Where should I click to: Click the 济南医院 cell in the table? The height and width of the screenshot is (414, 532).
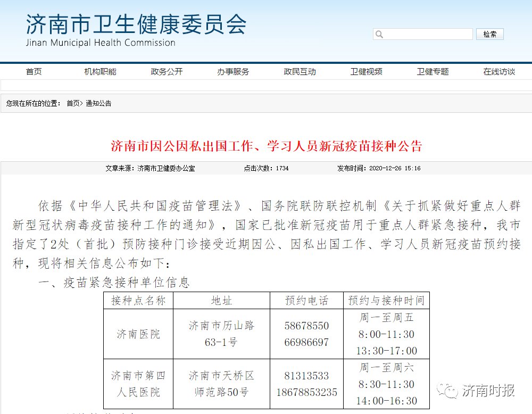(138, 334)
